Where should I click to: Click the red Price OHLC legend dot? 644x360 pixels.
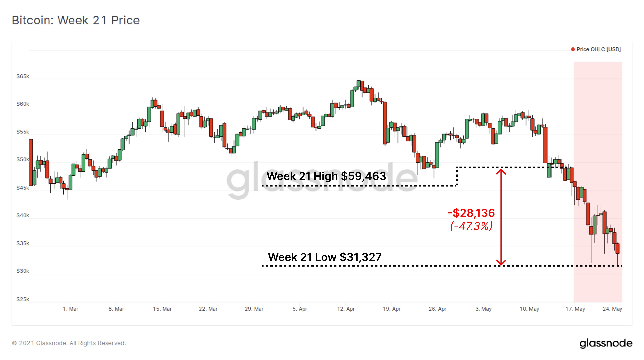(573, 49)
